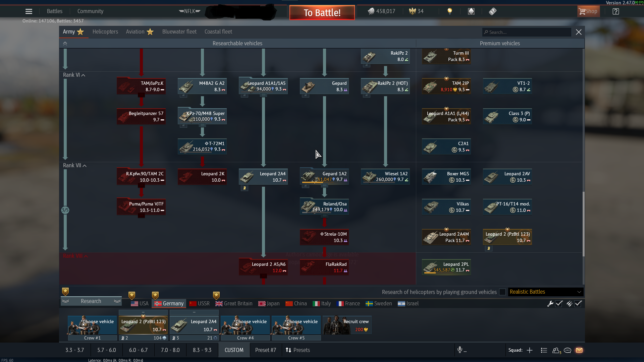Open the lightbulb hints icon
Screen dimensions: 644x362
450,11
